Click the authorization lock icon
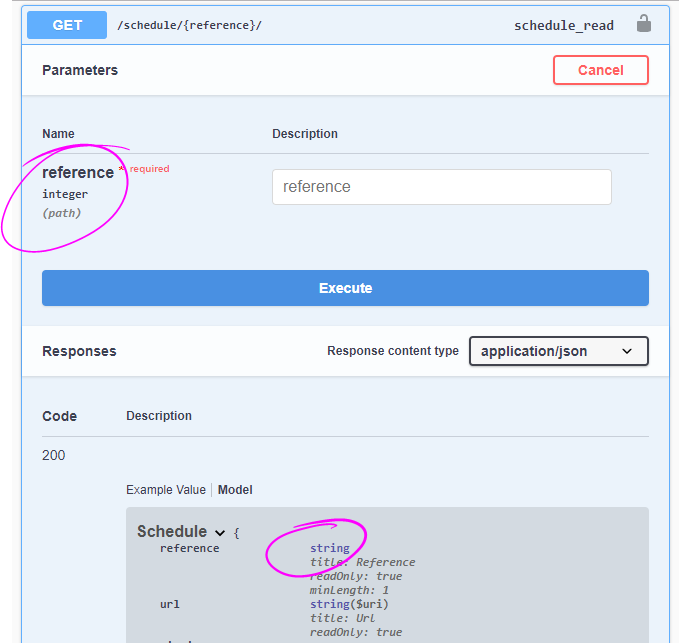The height and width of the screenshot is (643, 679). (x=643, y=23)
